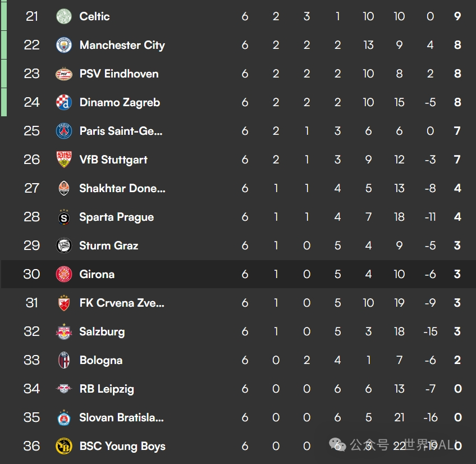This screenshot has width=476, height=464.
Task: Select the highlighted Girona table row
Action: click(239, 274)
